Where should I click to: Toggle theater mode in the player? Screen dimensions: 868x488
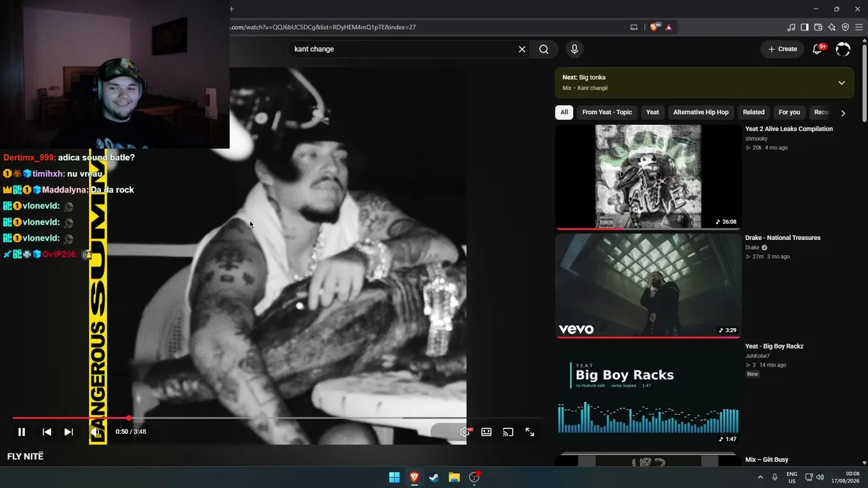point(486,432)
